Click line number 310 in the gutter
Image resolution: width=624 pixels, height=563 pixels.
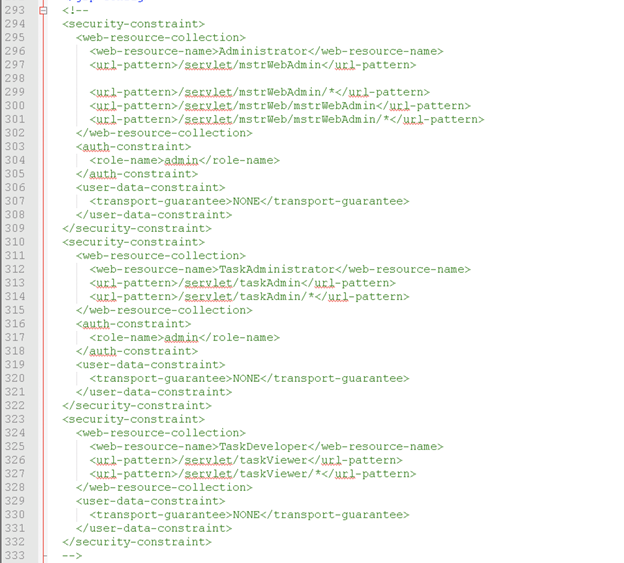[x=15, y=242]
